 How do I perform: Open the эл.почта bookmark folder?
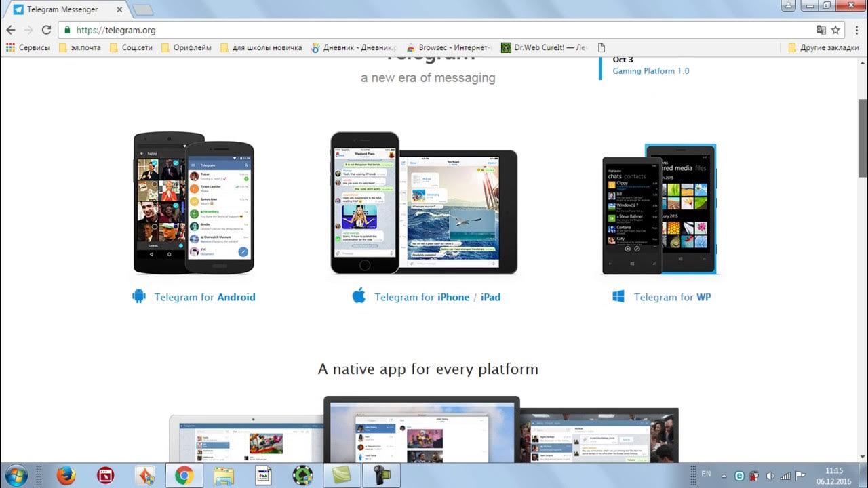(x=80, y=47)
